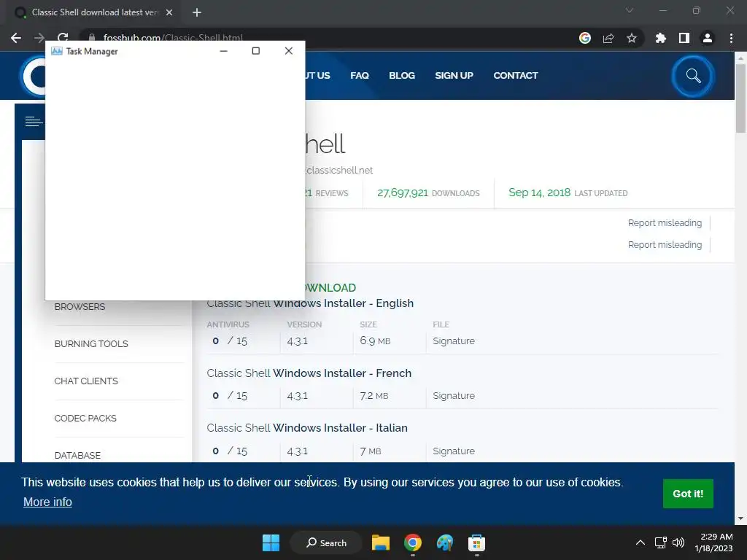Screen dimensions: 747x560
Task: Accept cookies with Got it! button
Action: (688, 494)
